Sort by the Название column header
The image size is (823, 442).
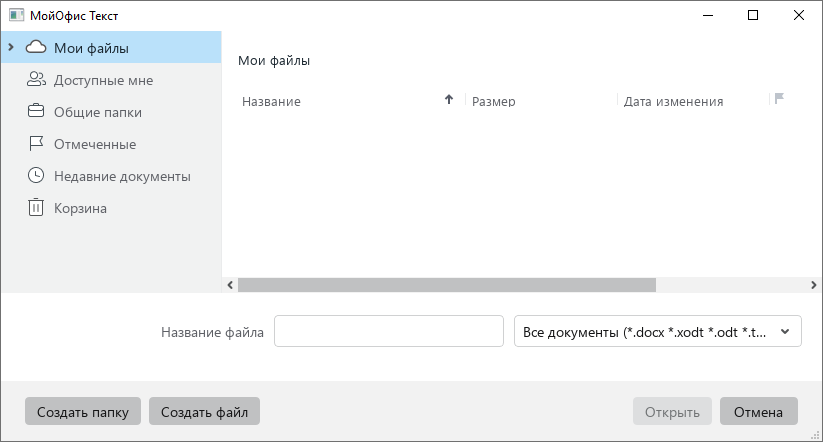point(271,101)
